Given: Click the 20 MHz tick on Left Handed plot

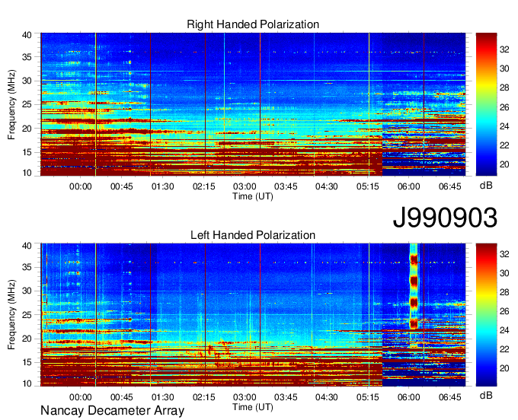Looking at the screenshot, I should 27,339.
